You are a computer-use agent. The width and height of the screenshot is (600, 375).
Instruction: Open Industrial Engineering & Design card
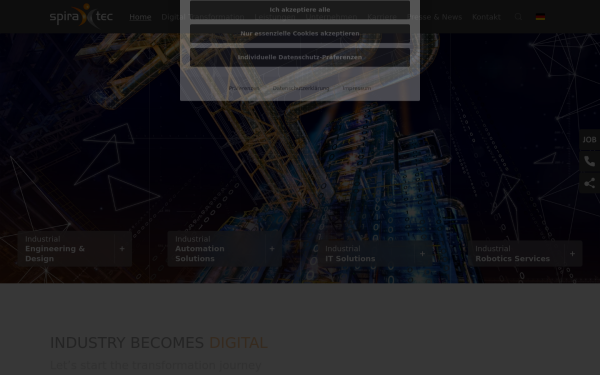[75, 249]
